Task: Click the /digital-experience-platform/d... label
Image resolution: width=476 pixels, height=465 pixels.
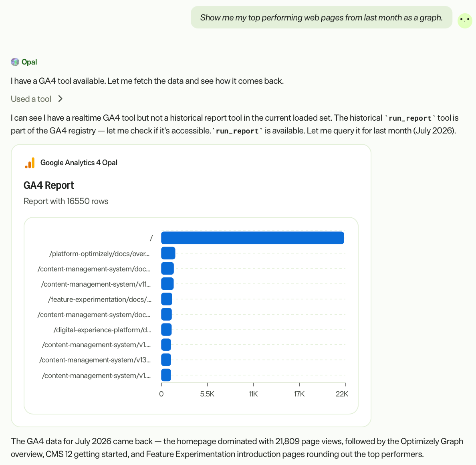Action: (102, 330)
